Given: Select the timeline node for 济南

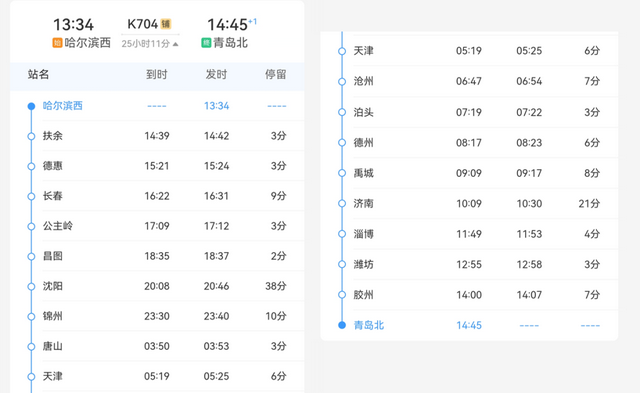Looking at the screenshot, I should tap(342, 204).
